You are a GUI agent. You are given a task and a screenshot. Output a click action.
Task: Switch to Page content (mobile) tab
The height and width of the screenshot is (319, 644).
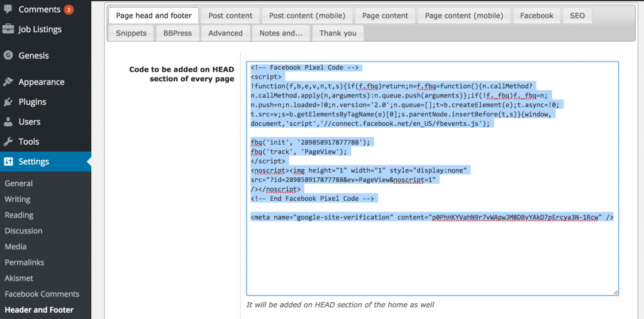(x=464, y=16)
